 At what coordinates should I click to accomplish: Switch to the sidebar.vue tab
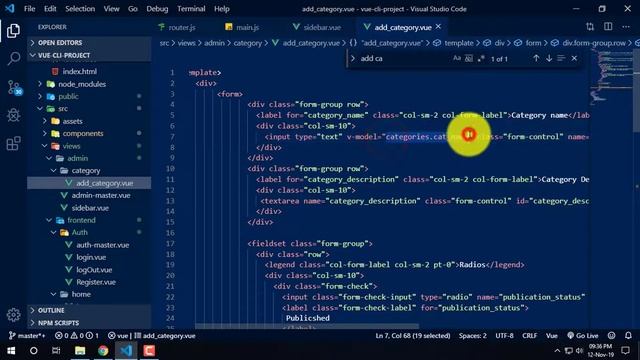tap(322, 27)
